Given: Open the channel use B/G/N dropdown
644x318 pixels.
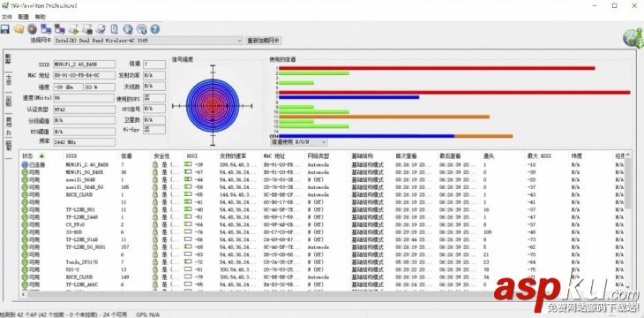Looking at the screenshot, I should tap(299, 142).
